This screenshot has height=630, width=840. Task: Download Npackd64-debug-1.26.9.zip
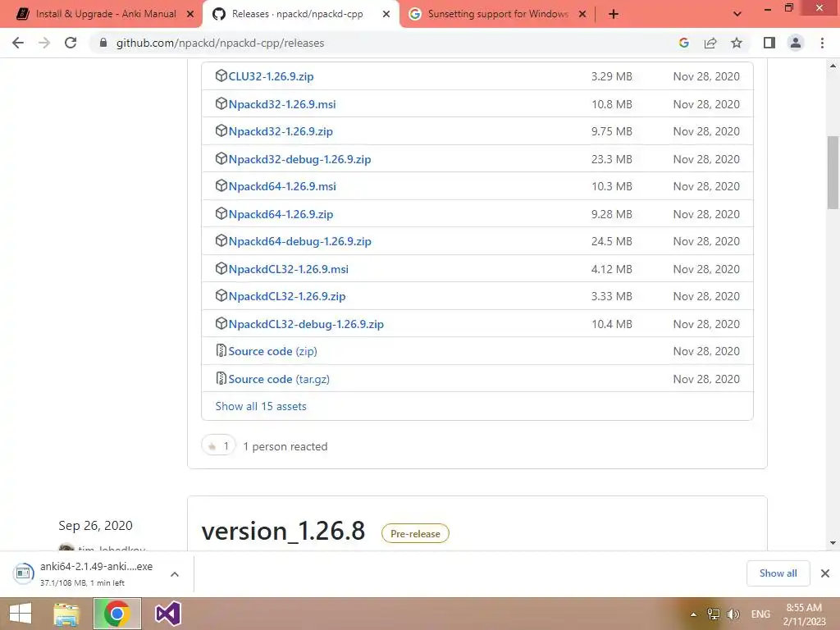[300, 242]
